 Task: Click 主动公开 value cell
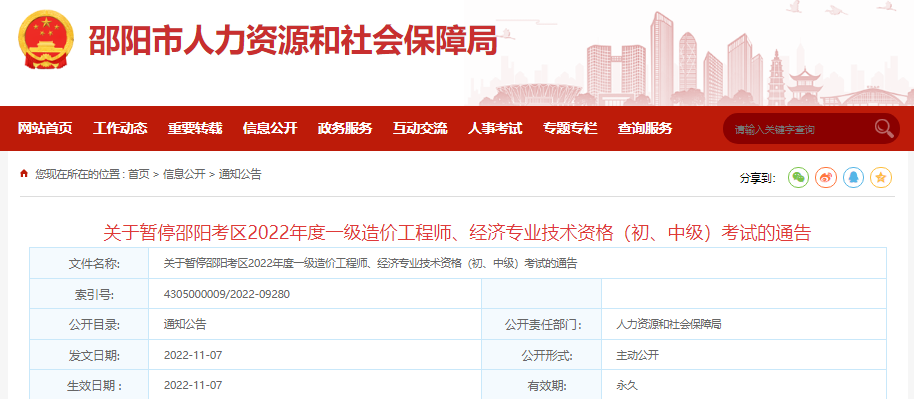[637, 355]
